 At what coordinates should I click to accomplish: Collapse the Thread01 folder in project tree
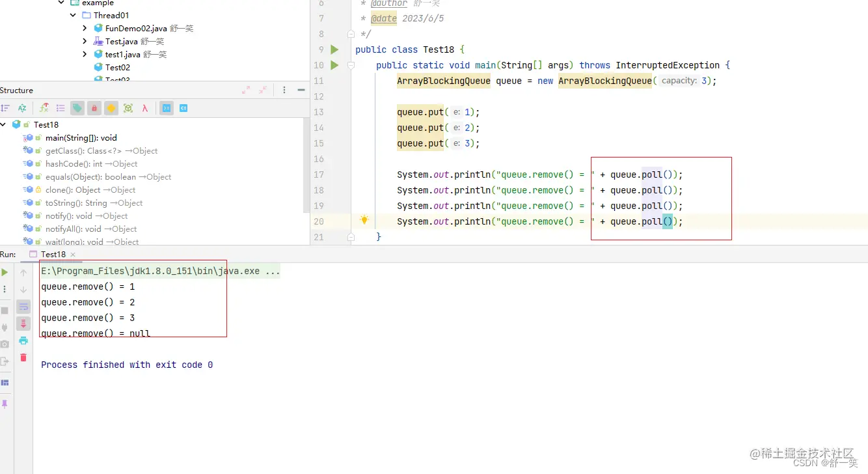(74, 15)
